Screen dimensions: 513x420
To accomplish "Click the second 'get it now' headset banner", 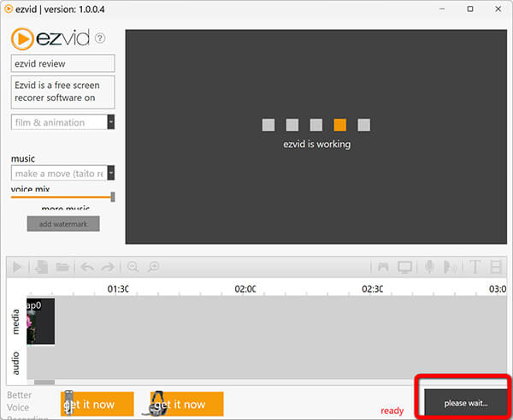I will pos(186,404).
